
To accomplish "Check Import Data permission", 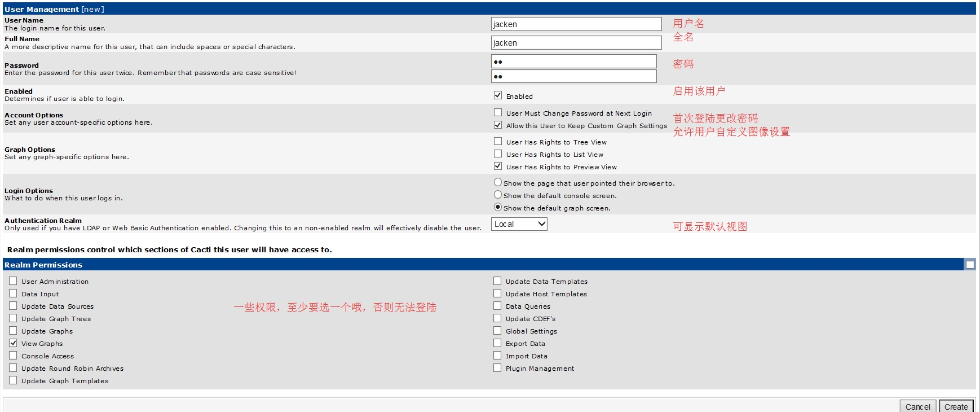I will (x=497, y=355).
